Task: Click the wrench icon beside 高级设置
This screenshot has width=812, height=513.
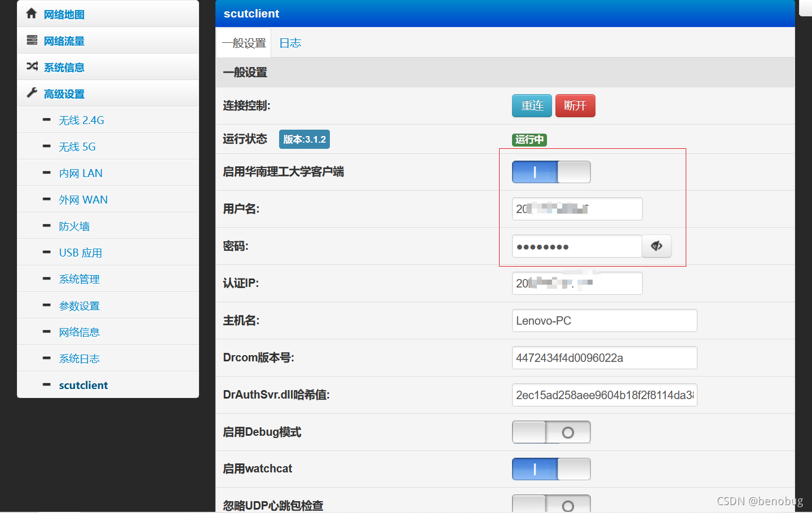Action: (x=32, y=93)
